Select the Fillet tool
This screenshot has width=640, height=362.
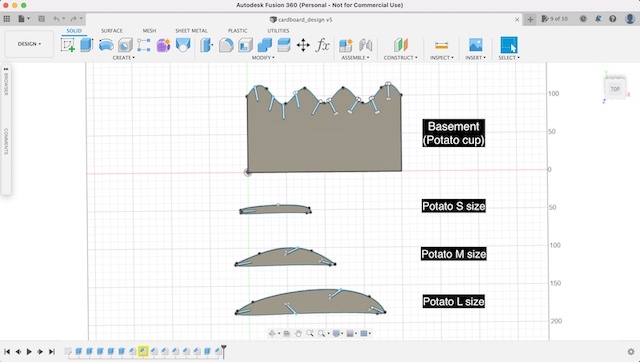[226, 45]
